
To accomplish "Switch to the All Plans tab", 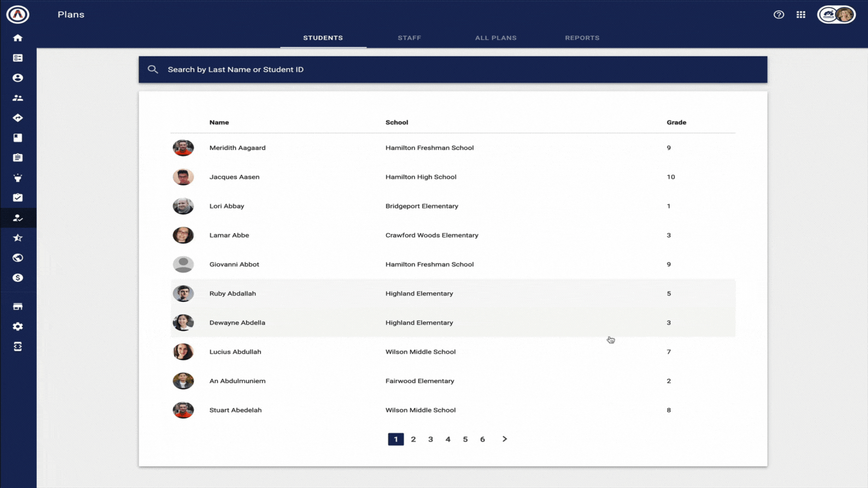I will pos(495,38).
